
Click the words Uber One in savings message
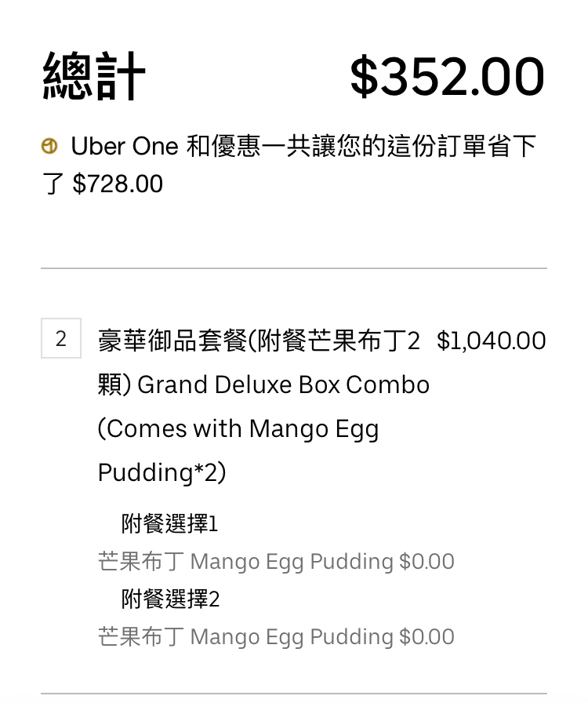tap(125, 146)
